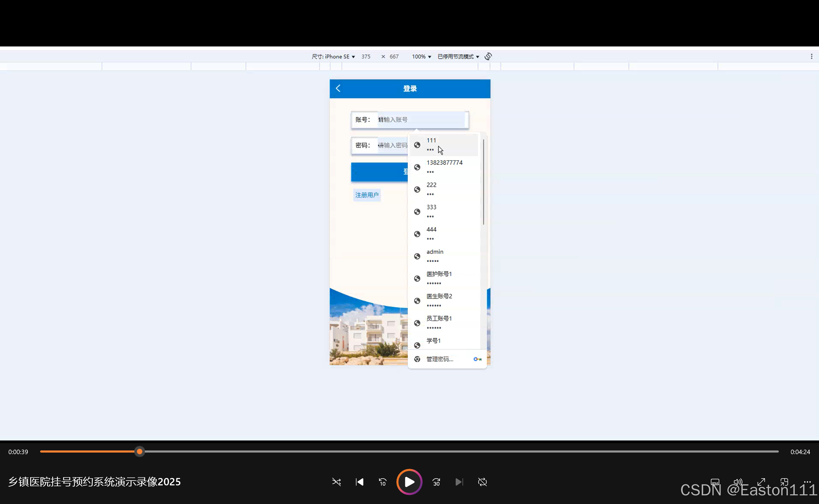
Task: Select the admin saved account entry
Action: [443, 256]
